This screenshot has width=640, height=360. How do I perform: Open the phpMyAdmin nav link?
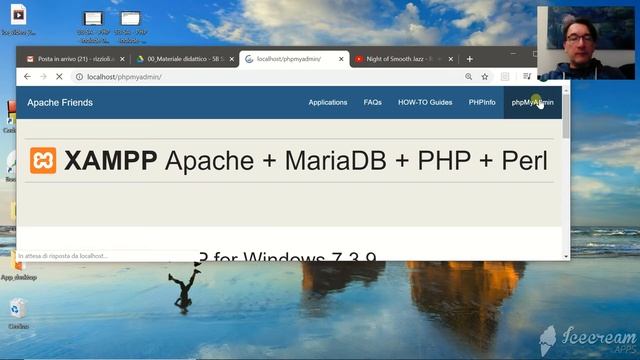coord(533,102)
